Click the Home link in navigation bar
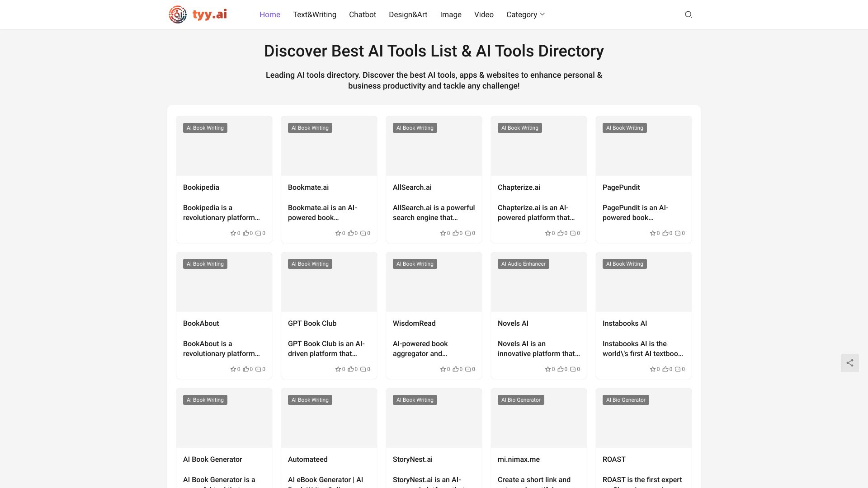This screenshot has width=868, height=488. coord(270,14)
